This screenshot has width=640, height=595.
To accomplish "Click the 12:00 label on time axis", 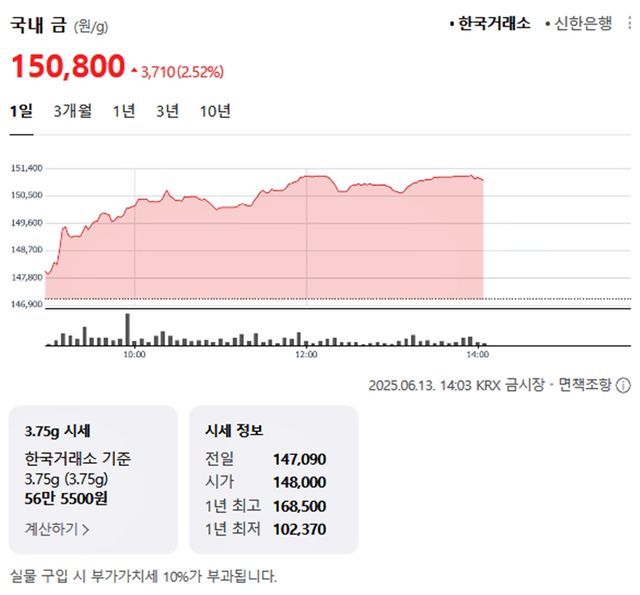I will point(306,354).
